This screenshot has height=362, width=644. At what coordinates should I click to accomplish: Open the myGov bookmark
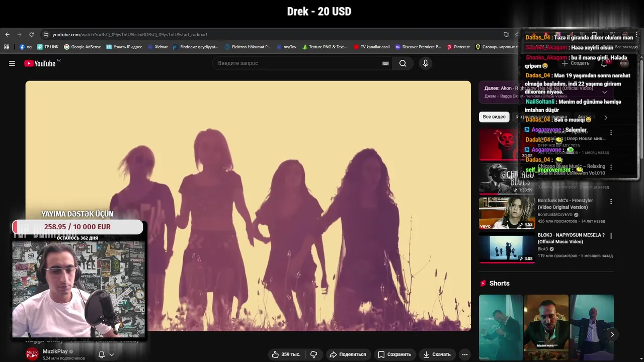tap(287, 47)
